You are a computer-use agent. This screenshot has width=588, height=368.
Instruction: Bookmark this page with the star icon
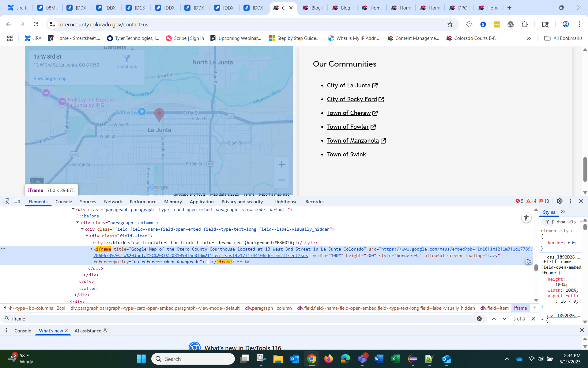(450, 24)
